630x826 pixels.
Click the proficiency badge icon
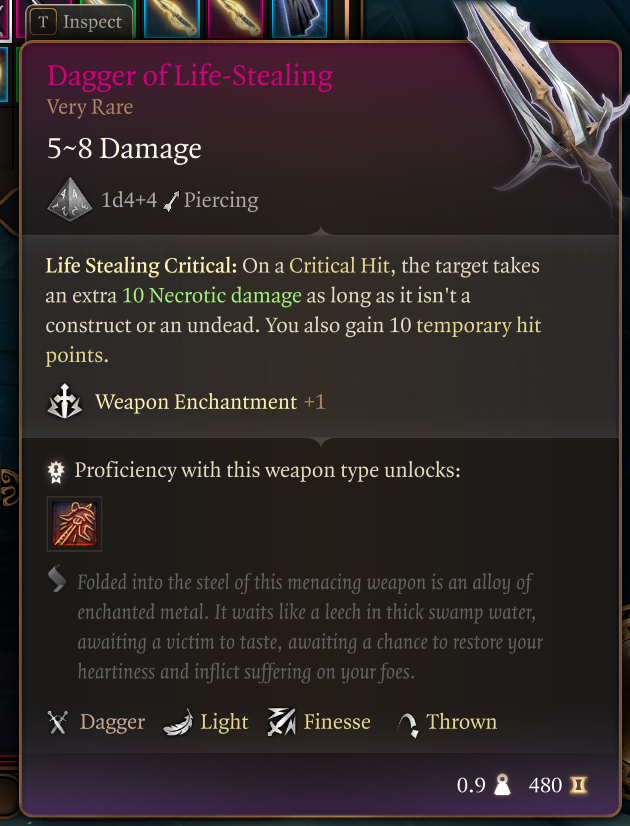[56, 471]
